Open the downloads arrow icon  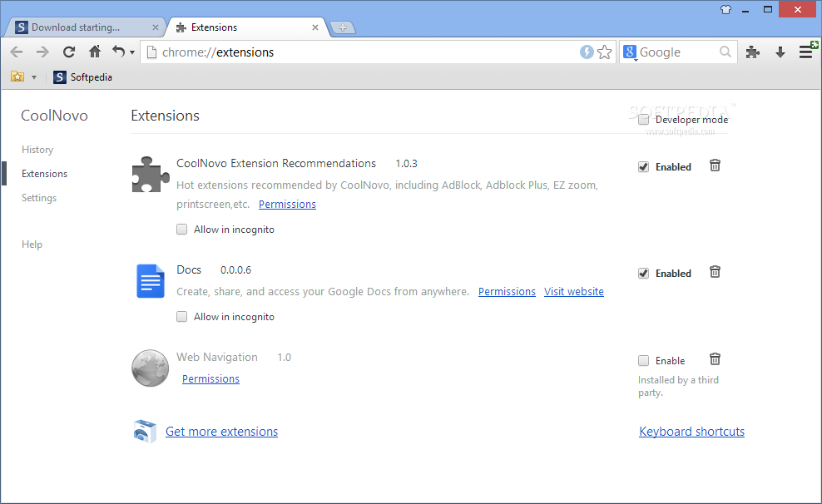[x=780, y=52]
